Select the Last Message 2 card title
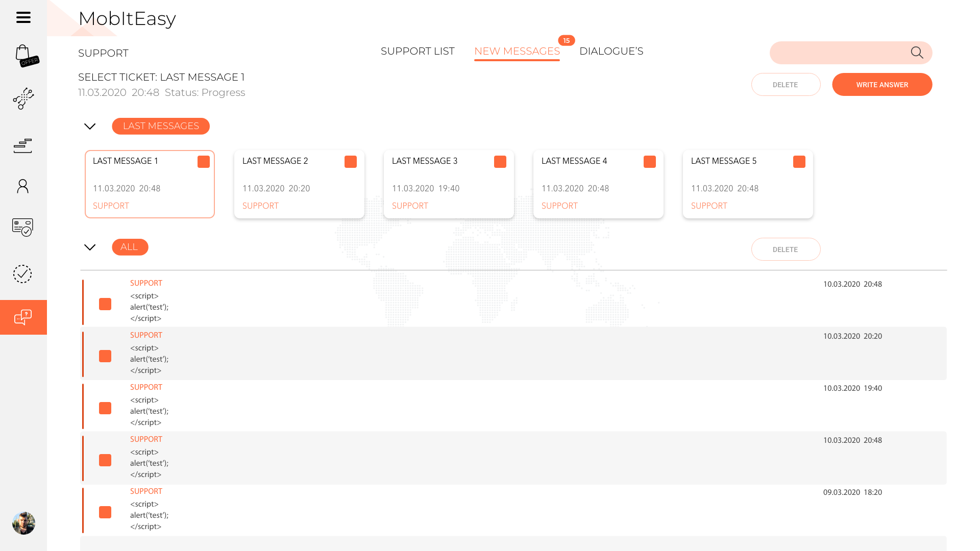Screen dimensions: 980x551 (x=275, y=161)
